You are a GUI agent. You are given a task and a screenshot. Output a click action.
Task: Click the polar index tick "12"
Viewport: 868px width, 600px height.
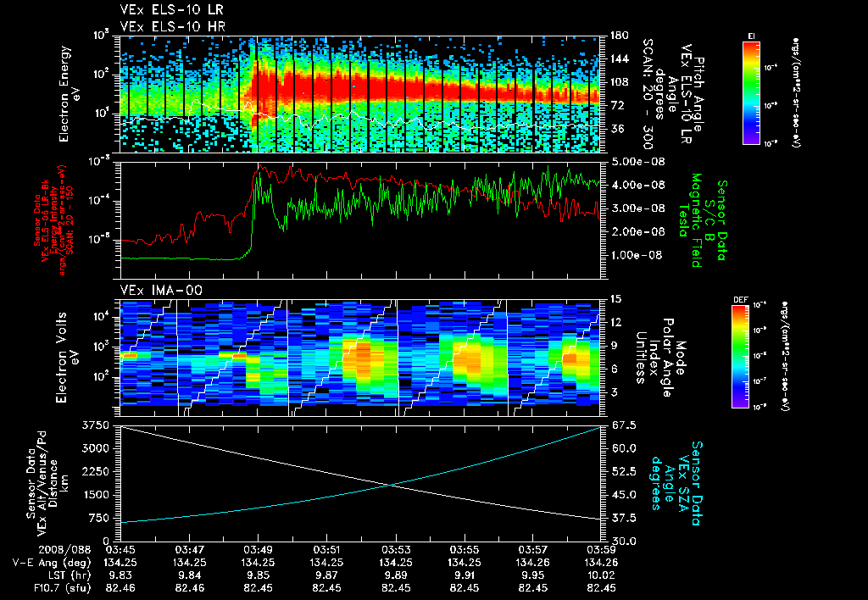coord(615,322)
